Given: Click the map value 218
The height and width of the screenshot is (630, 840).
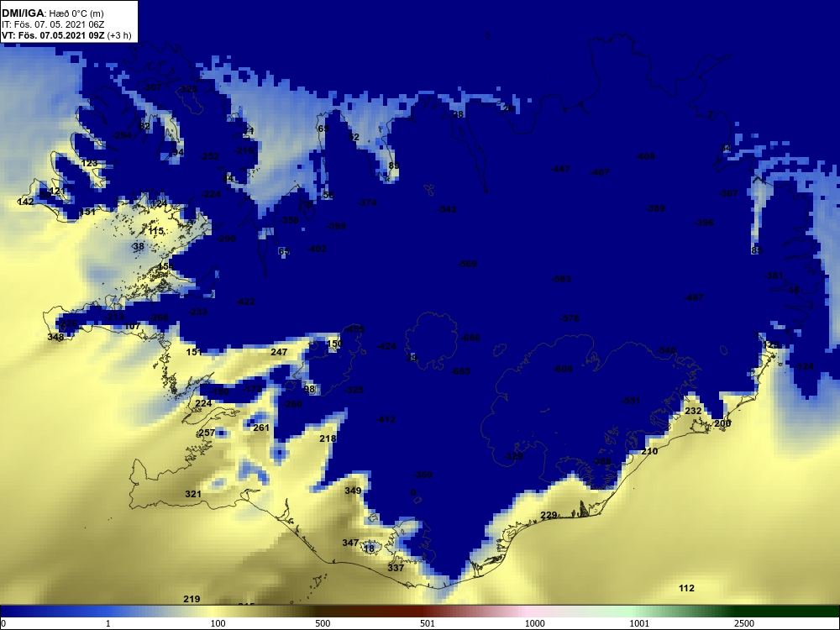Looking at the screenshot, I should coord(328,438).
